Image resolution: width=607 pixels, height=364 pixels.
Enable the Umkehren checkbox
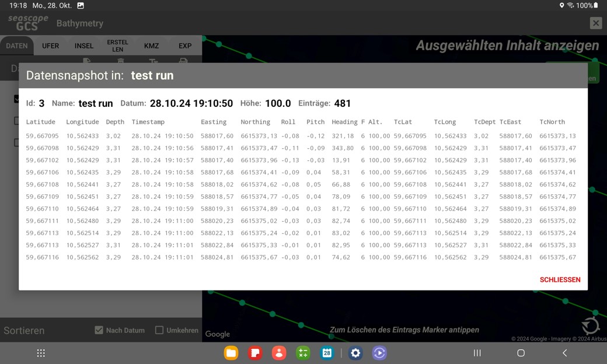159,330
